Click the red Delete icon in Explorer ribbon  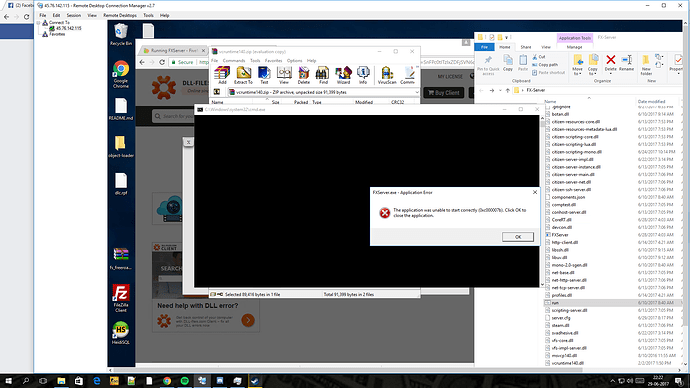(610, 63)
